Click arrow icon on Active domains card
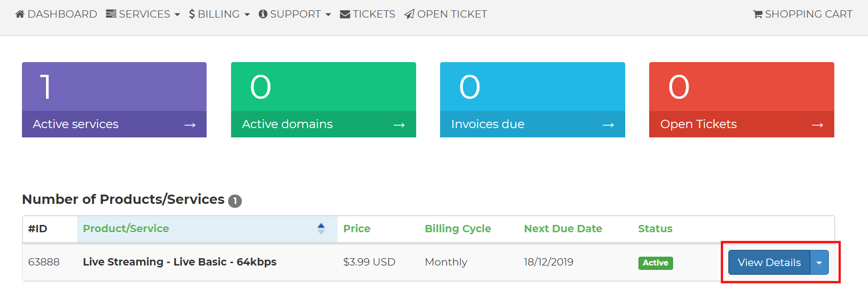Screen dimensions: 868x288 (399, 125)
